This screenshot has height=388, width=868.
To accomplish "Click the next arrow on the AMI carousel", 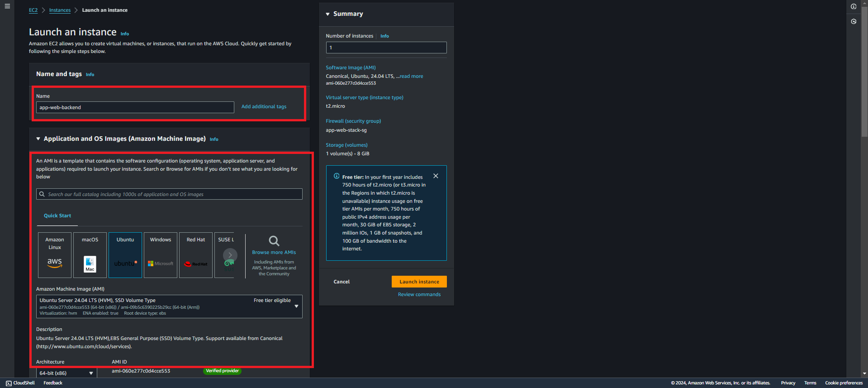I will (x=230, y=255).
